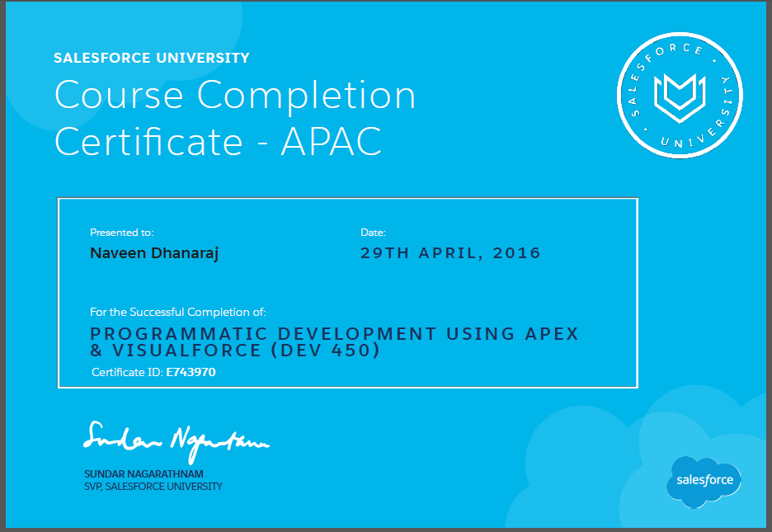Viewport: 772px width, 532px height.
Task: Click 'For the Successful Completion of:' label
Action: point(177,312)
